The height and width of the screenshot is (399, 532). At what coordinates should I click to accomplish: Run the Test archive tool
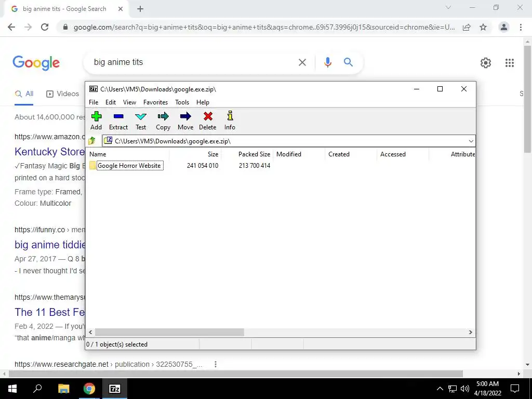click(x=141, y=121)
